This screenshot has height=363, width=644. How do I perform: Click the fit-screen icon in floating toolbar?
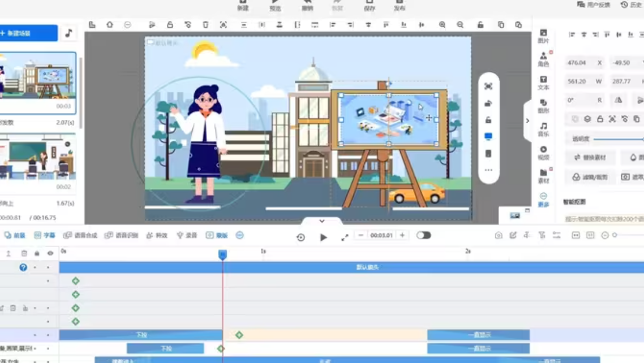coord(488,86)
